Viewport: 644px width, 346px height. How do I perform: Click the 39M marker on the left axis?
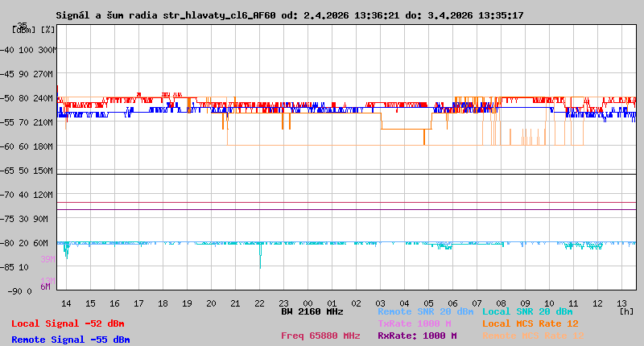(x=47, y=259)
